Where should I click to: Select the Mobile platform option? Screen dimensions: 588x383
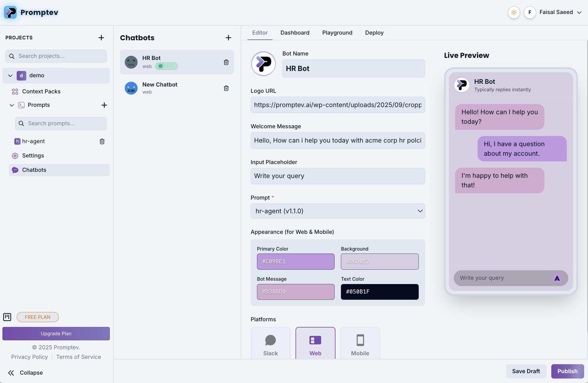click(x=360, y=344)
